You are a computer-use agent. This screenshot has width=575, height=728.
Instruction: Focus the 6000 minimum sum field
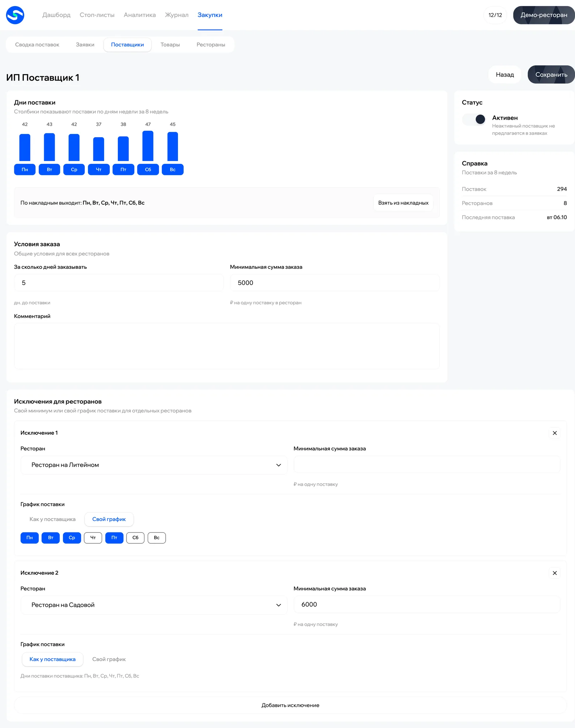coord(427,604)
